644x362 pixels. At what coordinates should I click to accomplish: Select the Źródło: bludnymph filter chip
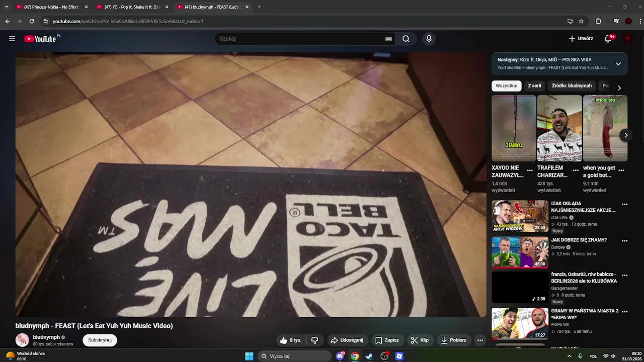coord(572,86)
